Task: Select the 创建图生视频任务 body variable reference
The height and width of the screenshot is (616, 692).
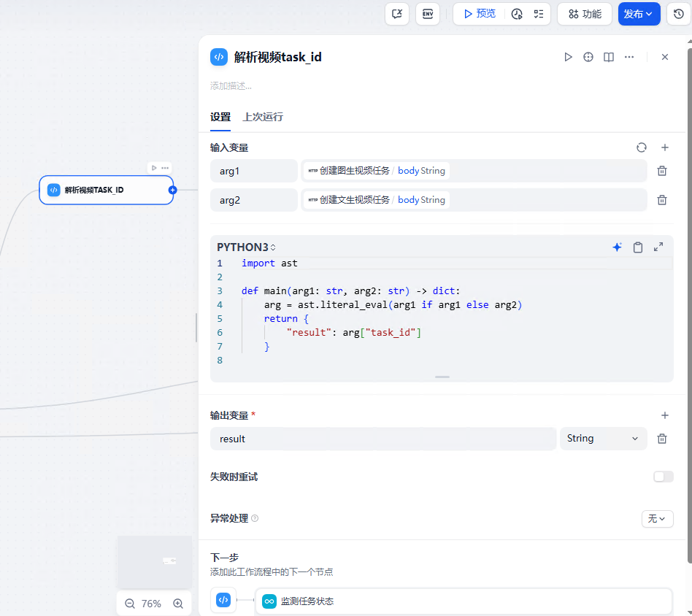Action: pyautogui.click(x=377, y=171)
